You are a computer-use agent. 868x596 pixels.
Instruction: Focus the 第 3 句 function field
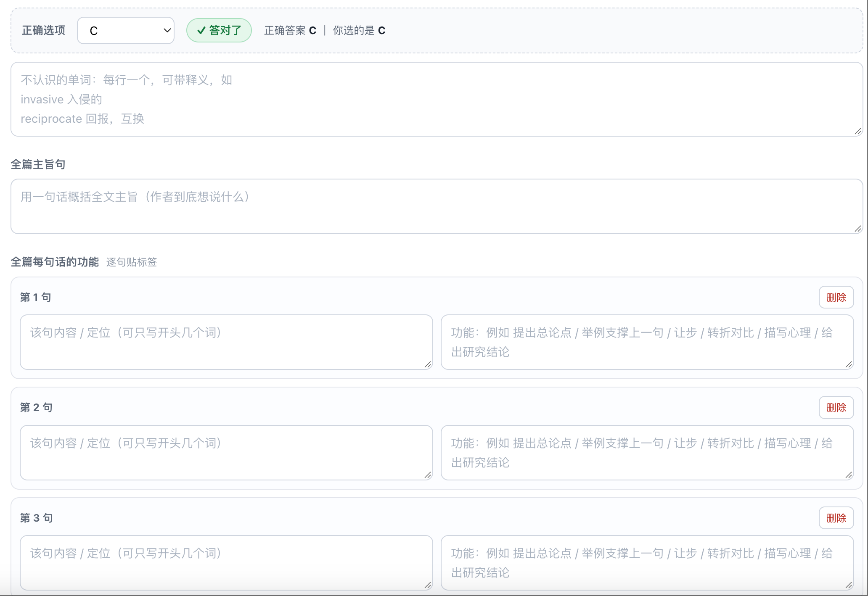(x=647, y=563)
